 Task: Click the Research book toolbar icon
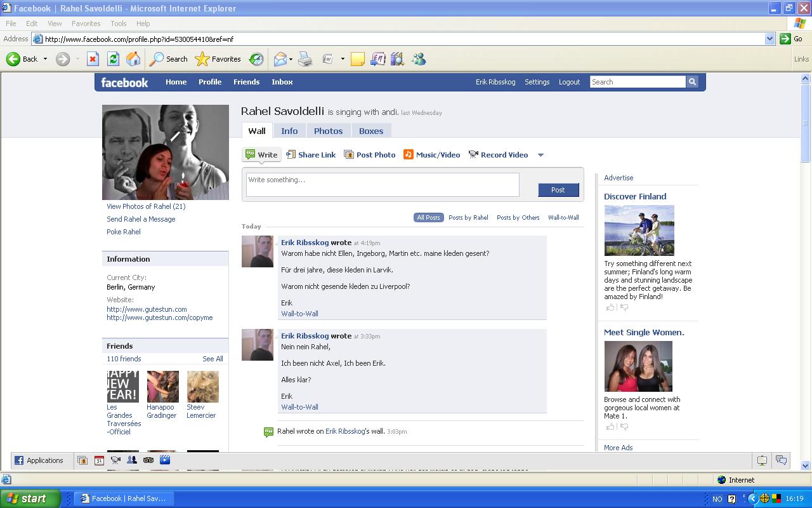coord(398,59)
